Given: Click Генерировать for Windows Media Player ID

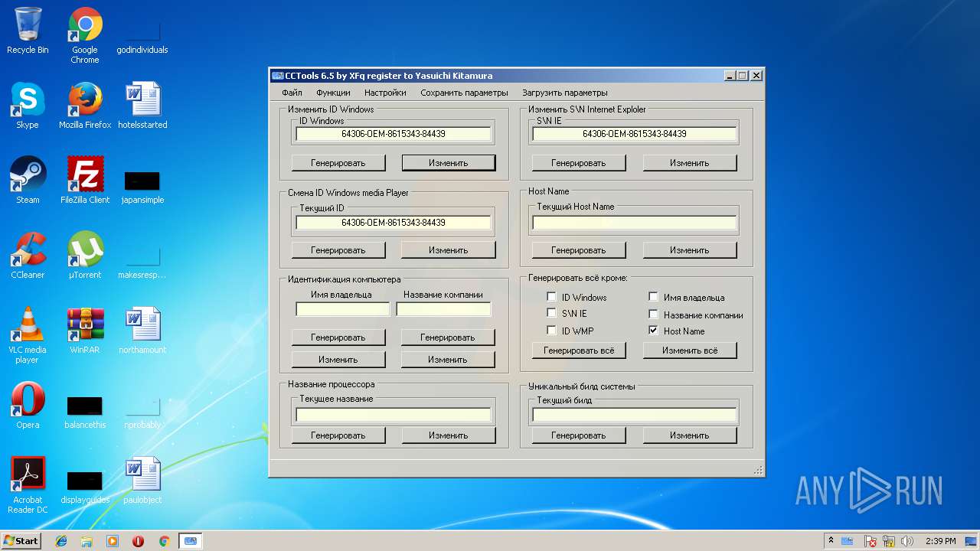Looking at the screenshot, I should coord(338,250).
